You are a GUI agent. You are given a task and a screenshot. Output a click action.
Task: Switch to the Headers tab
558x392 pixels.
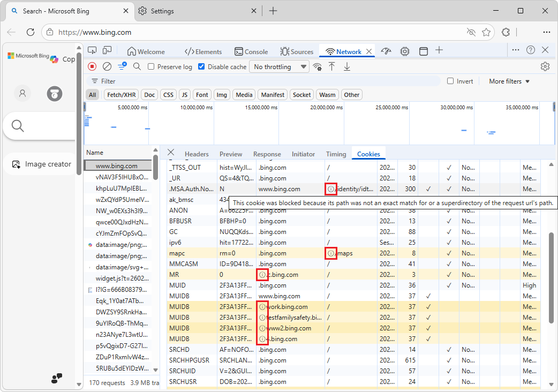[x=197, y=154]
